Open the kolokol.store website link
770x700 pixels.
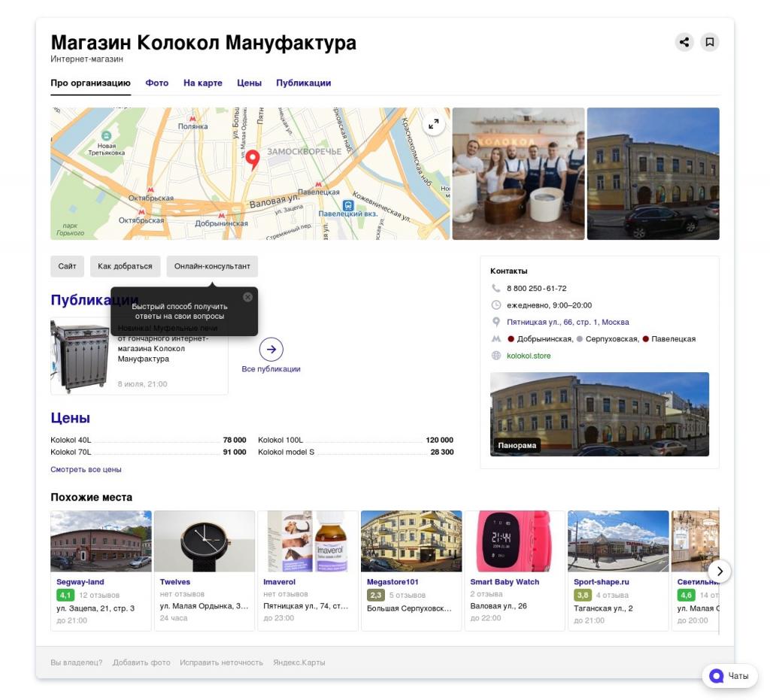[529, 356]
